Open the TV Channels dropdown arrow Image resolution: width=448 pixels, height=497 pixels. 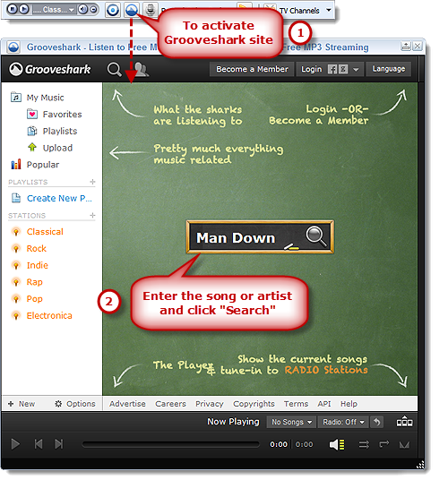pos(329,10)
